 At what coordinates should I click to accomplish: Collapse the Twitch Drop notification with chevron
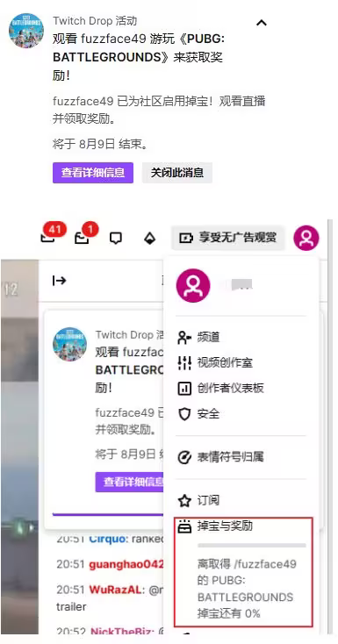coord(262,23)
